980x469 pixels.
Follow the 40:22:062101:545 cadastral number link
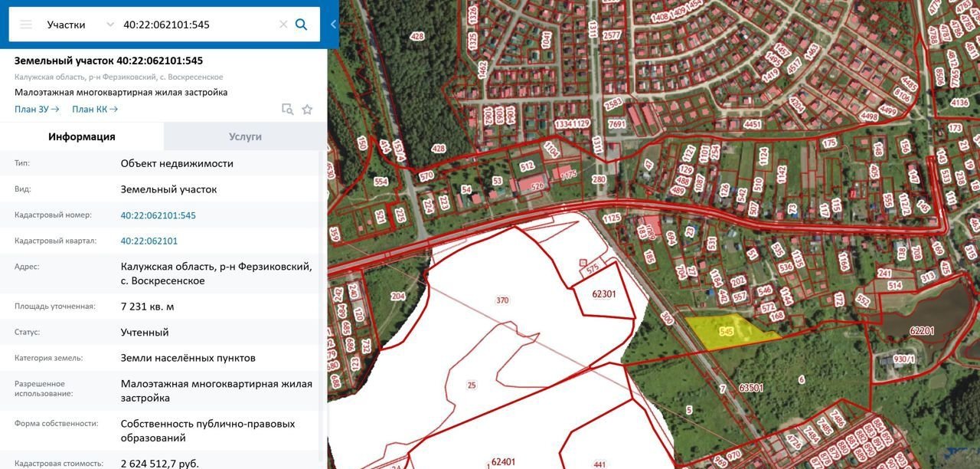tap(158, 215)
